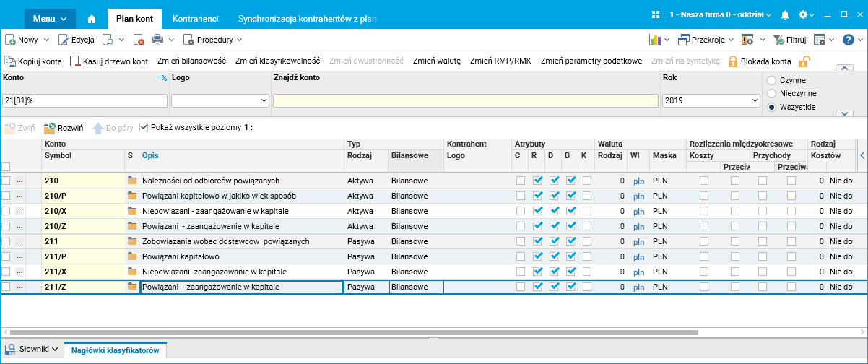Image resolution: width=868 pixels, height=364 pixels.
Task: Open the bar chart icon
Action: (656, 40)
